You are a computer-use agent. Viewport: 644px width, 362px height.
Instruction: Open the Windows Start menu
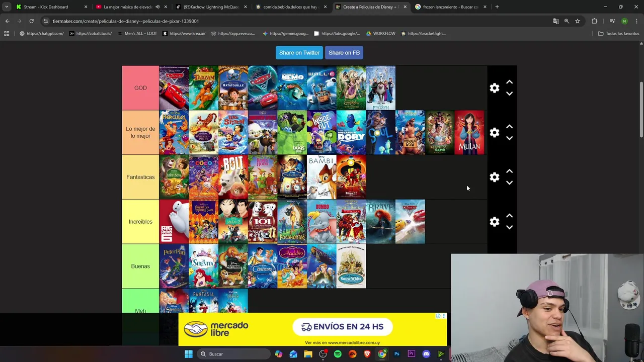189,354
